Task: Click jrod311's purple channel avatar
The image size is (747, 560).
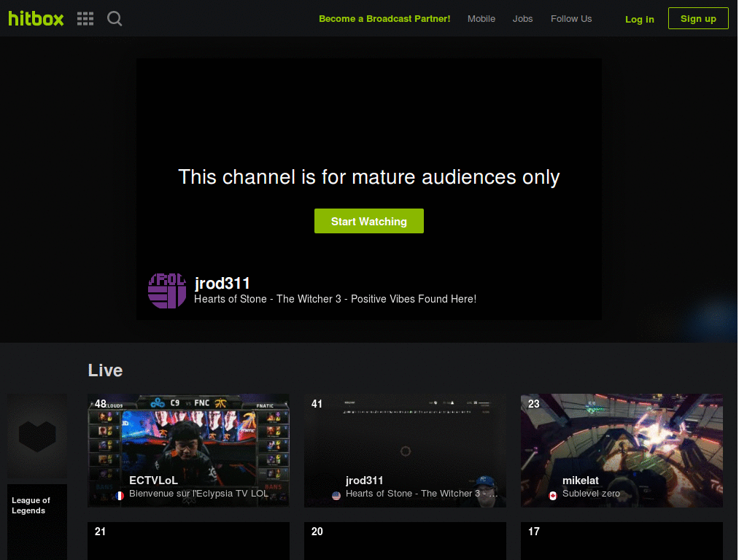Action: point(167,290)
